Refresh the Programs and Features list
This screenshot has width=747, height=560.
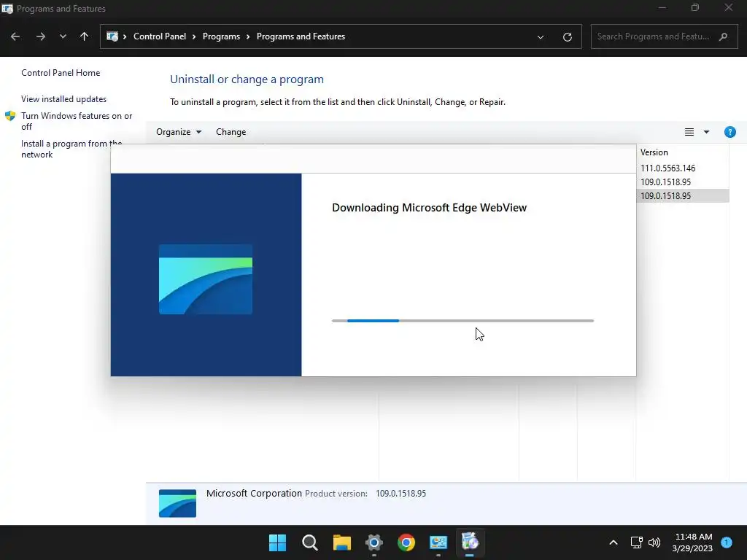pyautogui.click(x=567, y=36)
